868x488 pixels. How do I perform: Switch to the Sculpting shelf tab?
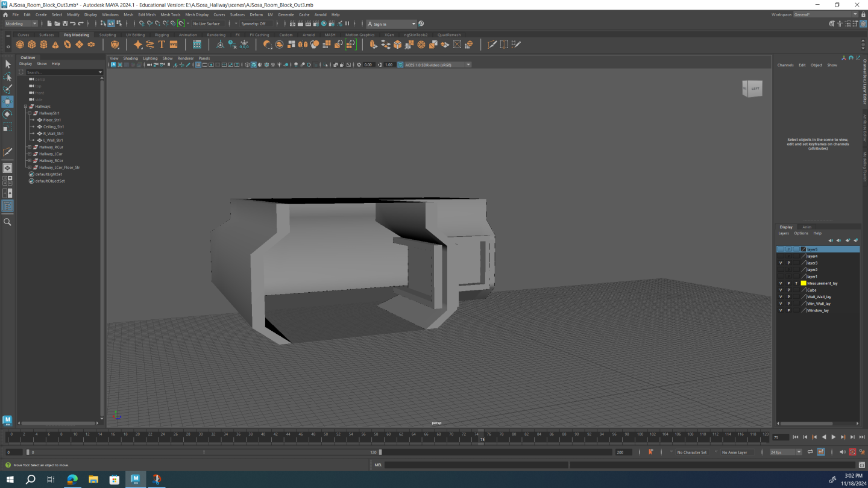pos(107,35)
